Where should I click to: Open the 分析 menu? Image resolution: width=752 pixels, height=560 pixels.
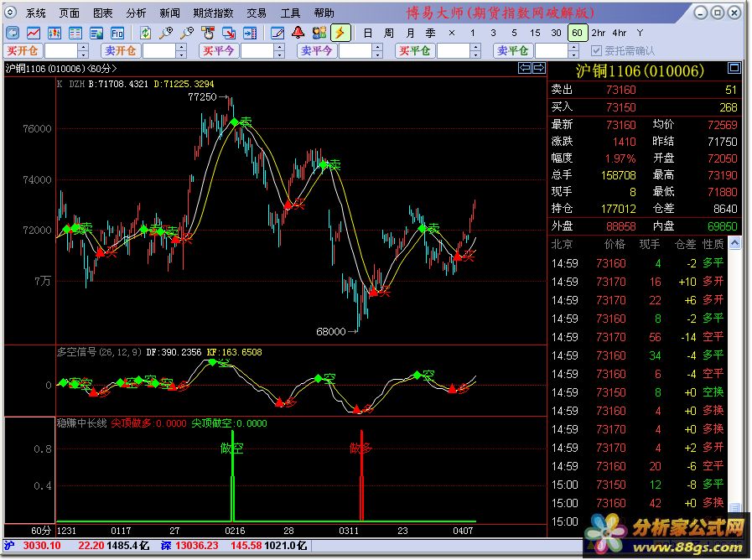pos(137,13)
